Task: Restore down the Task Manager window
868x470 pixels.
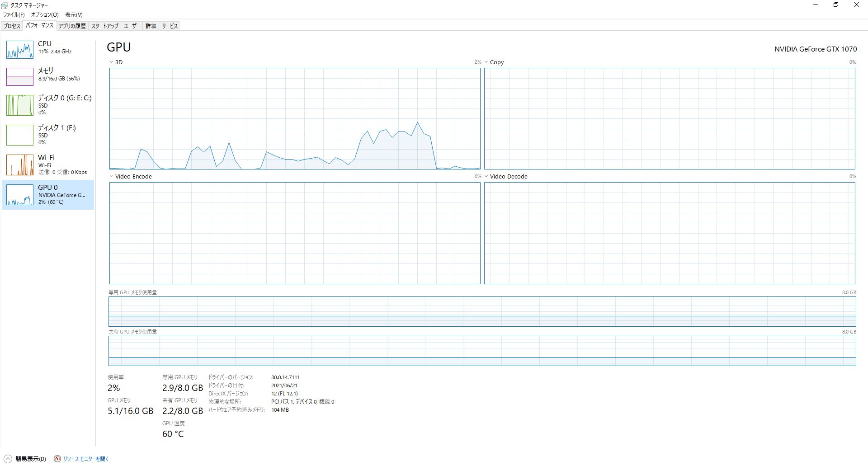Action: tap(836, 5)
